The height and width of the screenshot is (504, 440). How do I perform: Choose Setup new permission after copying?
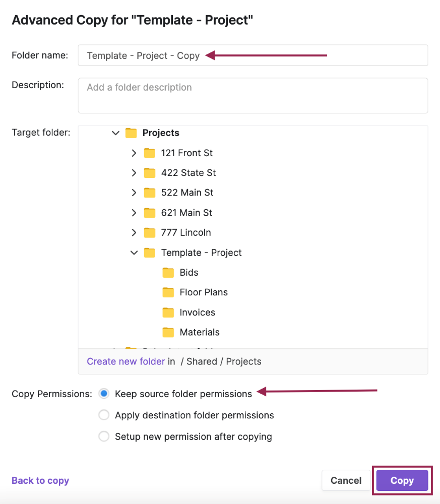[x=104, y=436]
